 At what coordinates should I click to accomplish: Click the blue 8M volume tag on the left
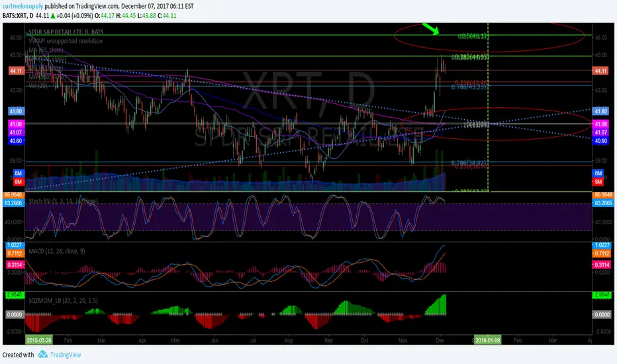19,173
